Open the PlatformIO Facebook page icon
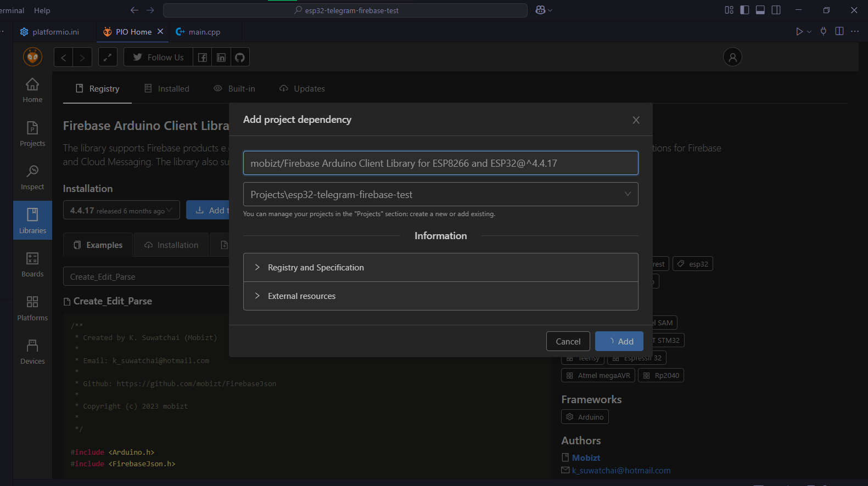The image size is (868, 486). 203,57
